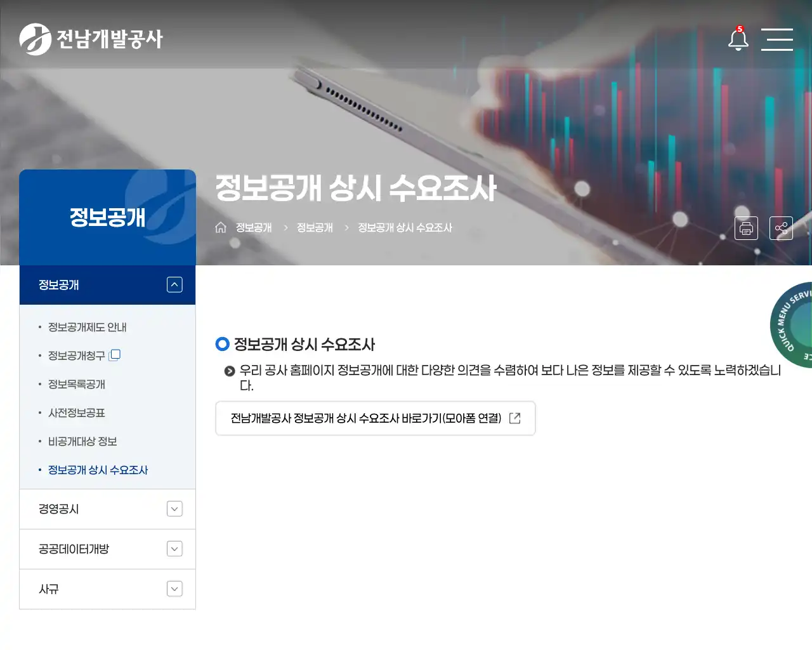Click the print page icon
The height and width of the screenshot is (650, 812).
pos(746,228)
